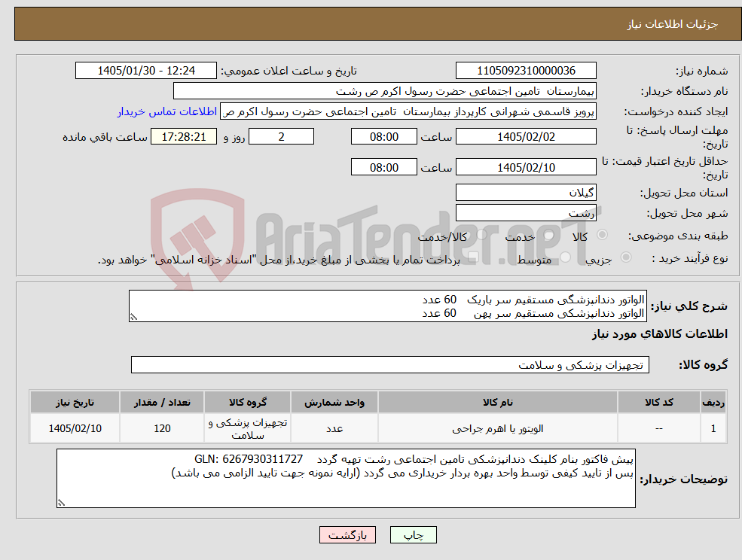Click the تاریخ و ساعت اعلان عمومی label
The image size is (742, 560).
click(289, 72)
